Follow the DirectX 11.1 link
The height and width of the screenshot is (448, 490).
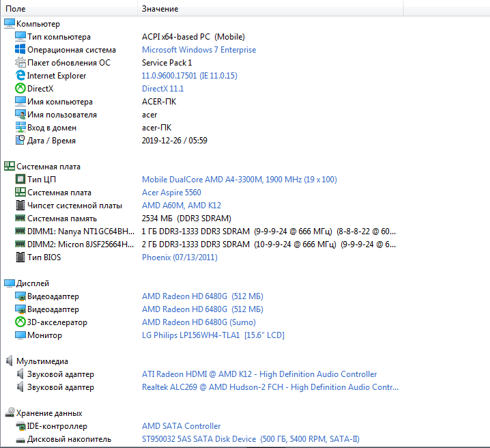tap(163, 89)
